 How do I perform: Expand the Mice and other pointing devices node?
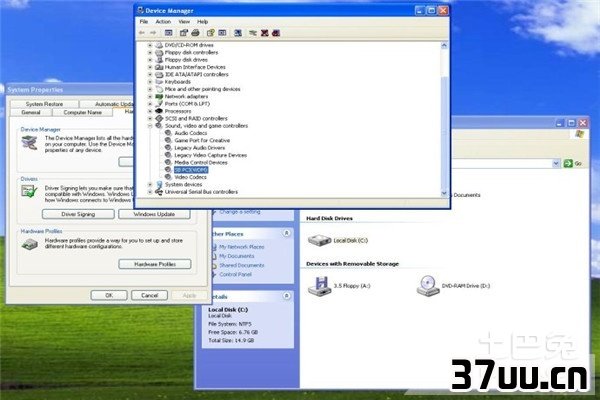[150, 89]
